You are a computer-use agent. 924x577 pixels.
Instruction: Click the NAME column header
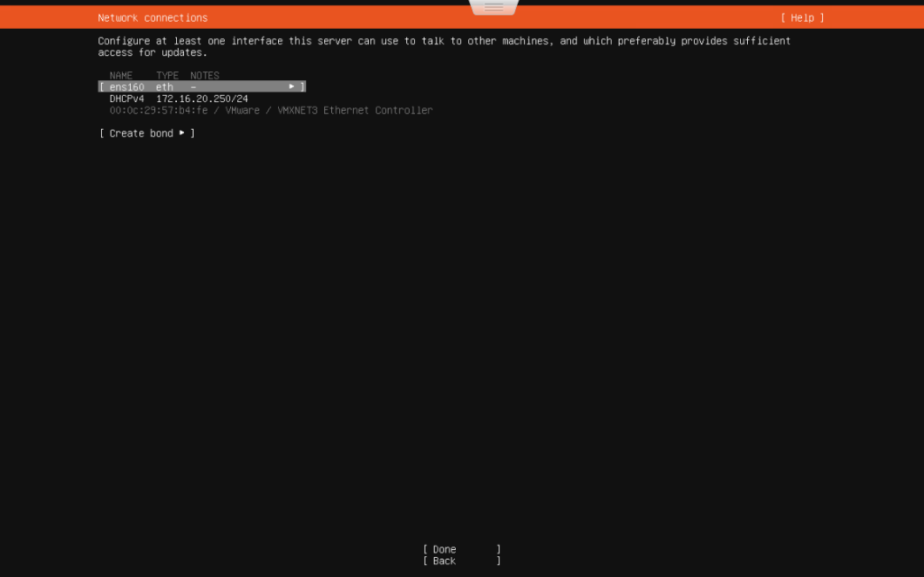pyautogui.click(x=121, y=75)
